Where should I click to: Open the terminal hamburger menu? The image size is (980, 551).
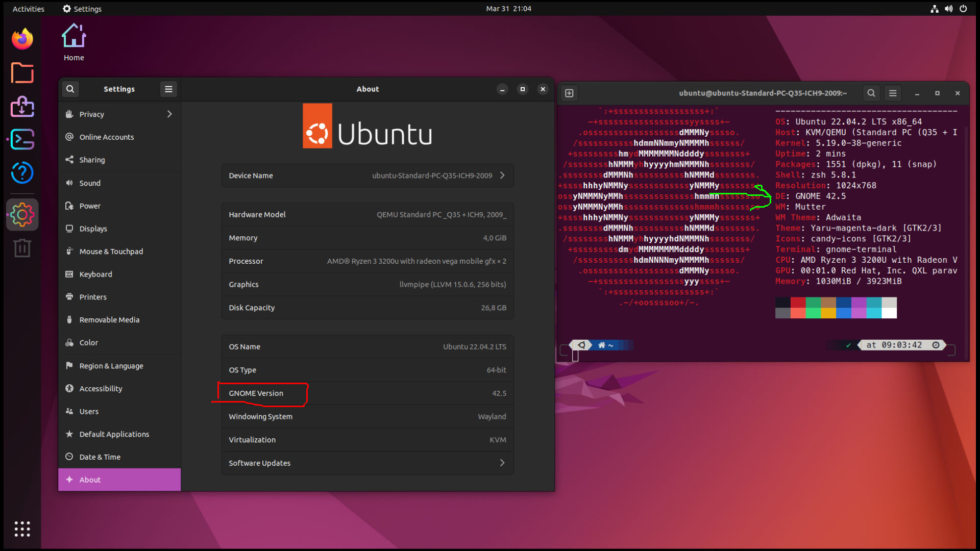[x=893, y=93]
